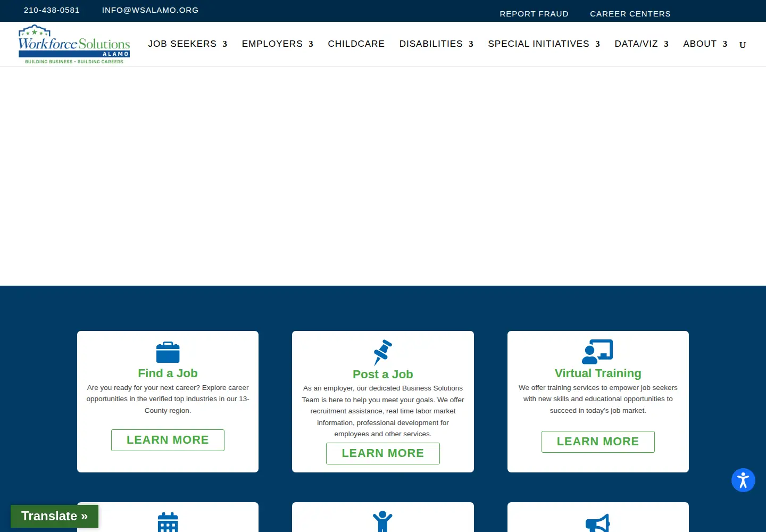
Task: Open the Disabilities submenu
Action: coord(436,44)
